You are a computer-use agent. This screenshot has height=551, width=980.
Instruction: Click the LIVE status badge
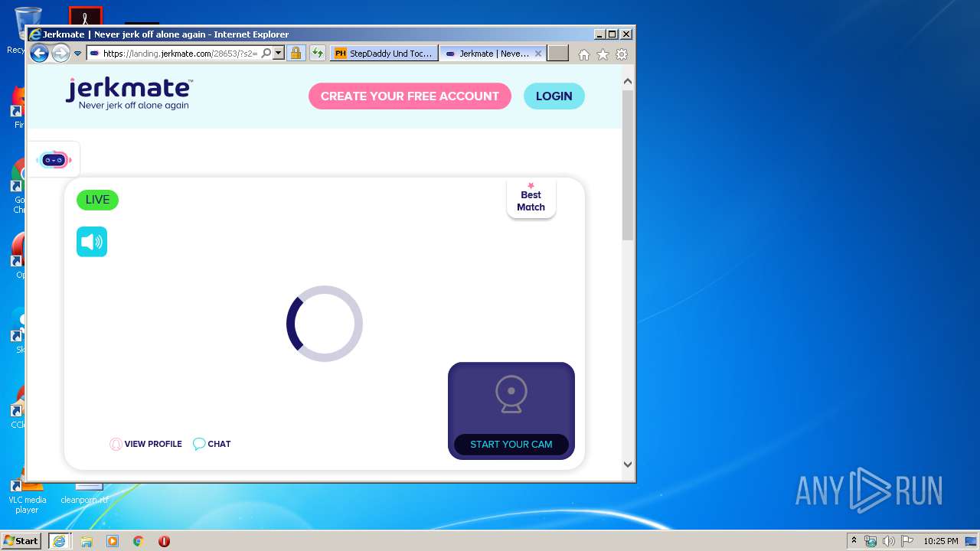coord(97,200)
